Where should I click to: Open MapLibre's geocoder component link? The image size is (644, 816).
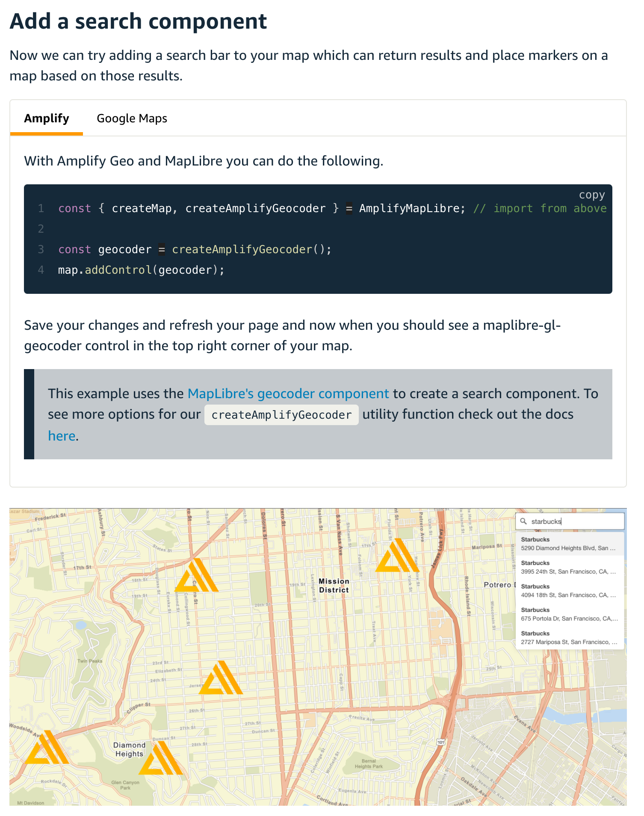[x=288, y=393]
